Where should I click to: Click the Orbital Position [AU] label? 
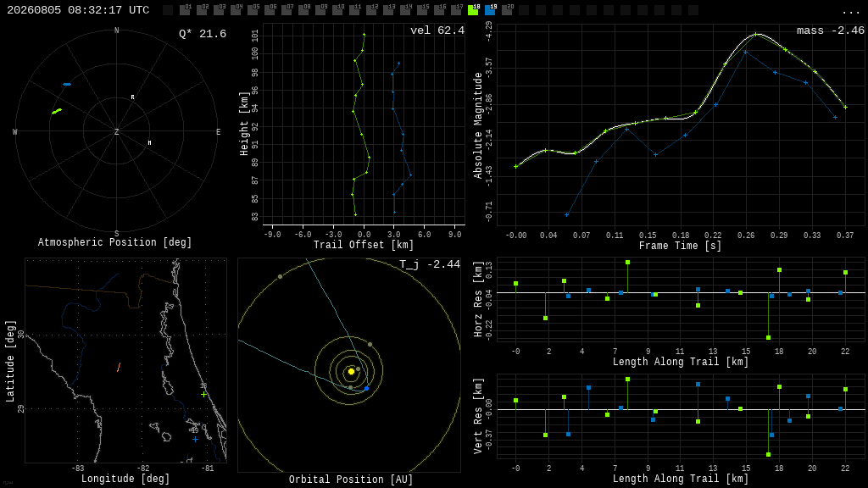click(x=351, y=480)
